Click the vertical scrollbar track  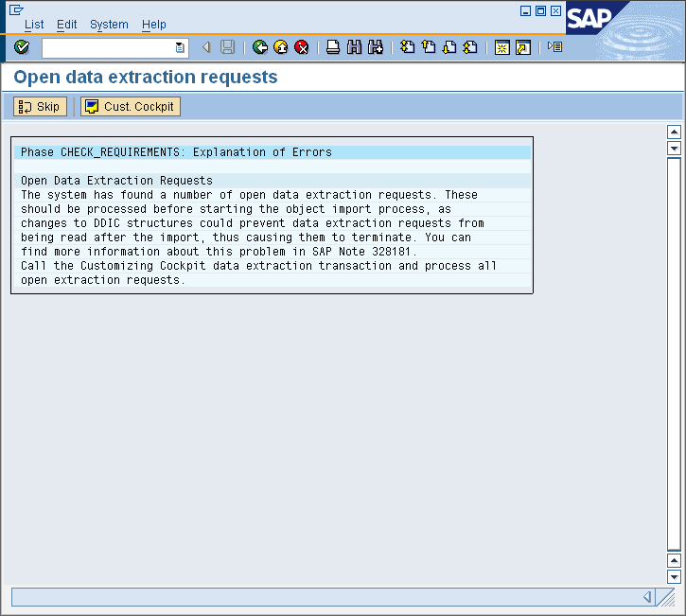pos(674,354)
